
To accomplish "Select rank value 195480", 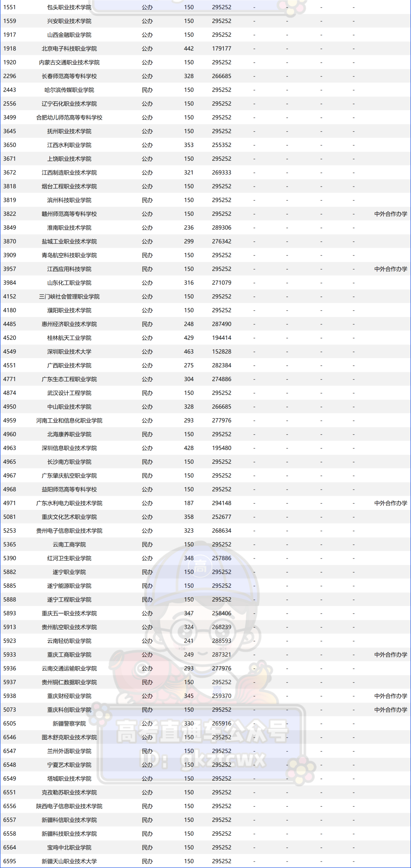I will coord(222,448).
